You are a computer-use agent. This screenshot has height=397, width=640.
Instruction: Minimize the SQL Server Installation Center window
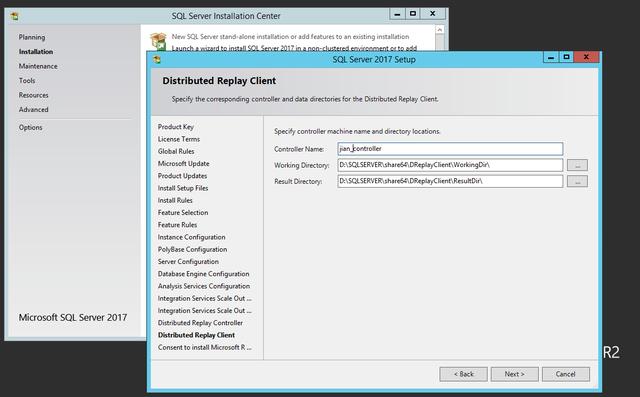pos(397,14)
